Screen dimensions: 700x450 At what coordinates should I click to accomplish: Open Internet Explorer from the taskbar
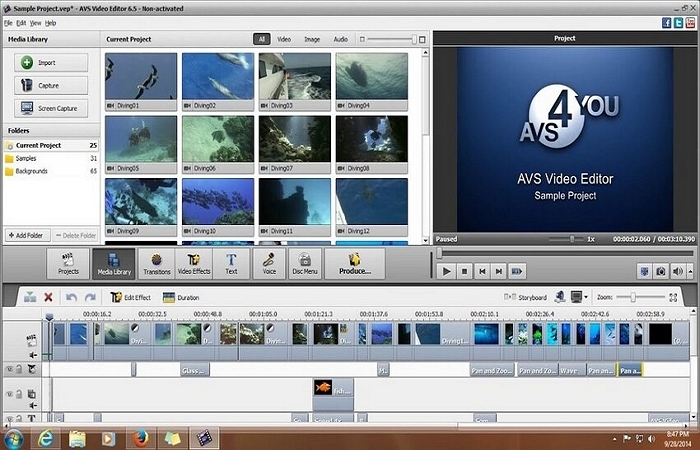click(x=45, y=438)
